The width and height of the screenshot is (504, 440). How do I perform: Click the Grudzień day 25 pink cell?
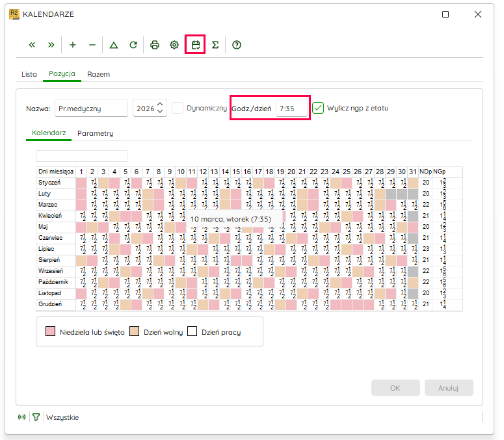347,304
